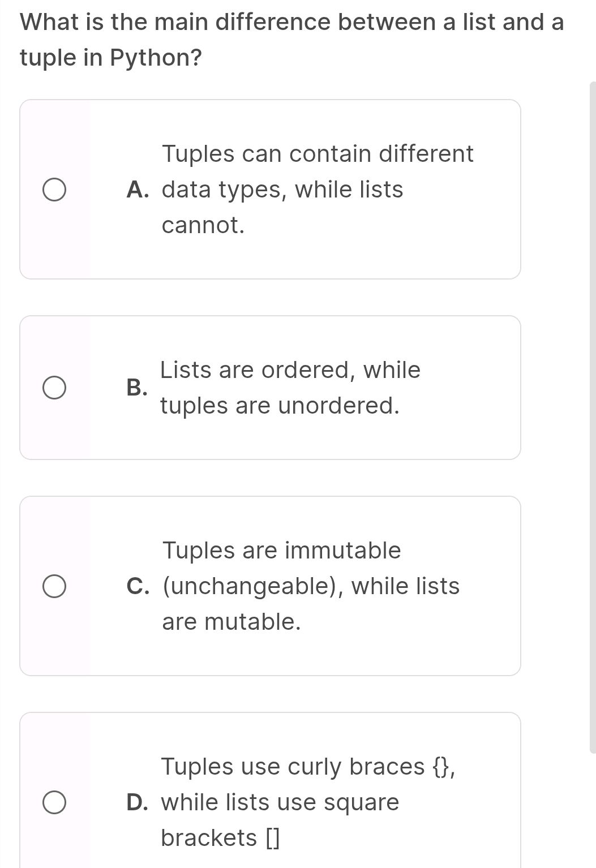Pick answer text 'Tuples can contain different data types'

click(x=318, y=154)
